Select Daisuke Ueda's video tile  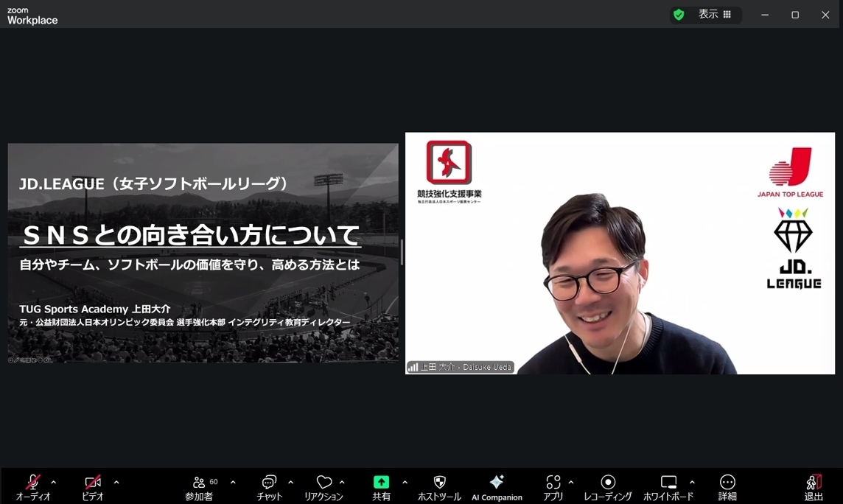(x=620, y=253)
